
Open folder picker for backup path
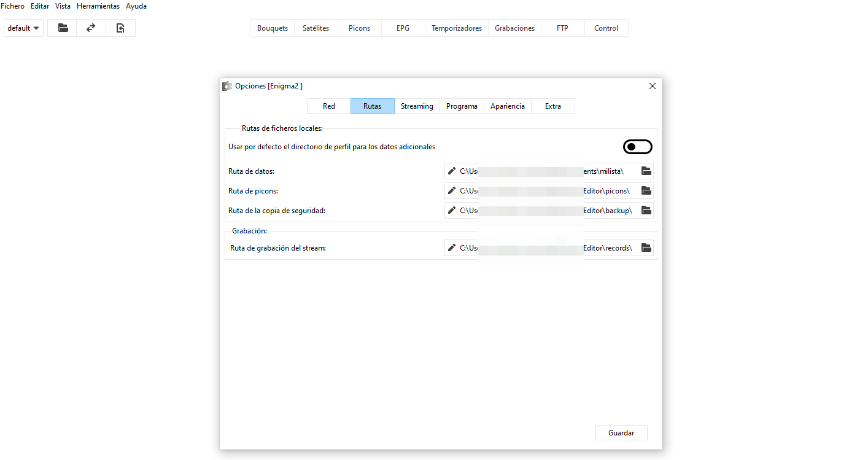pos(646,210)
